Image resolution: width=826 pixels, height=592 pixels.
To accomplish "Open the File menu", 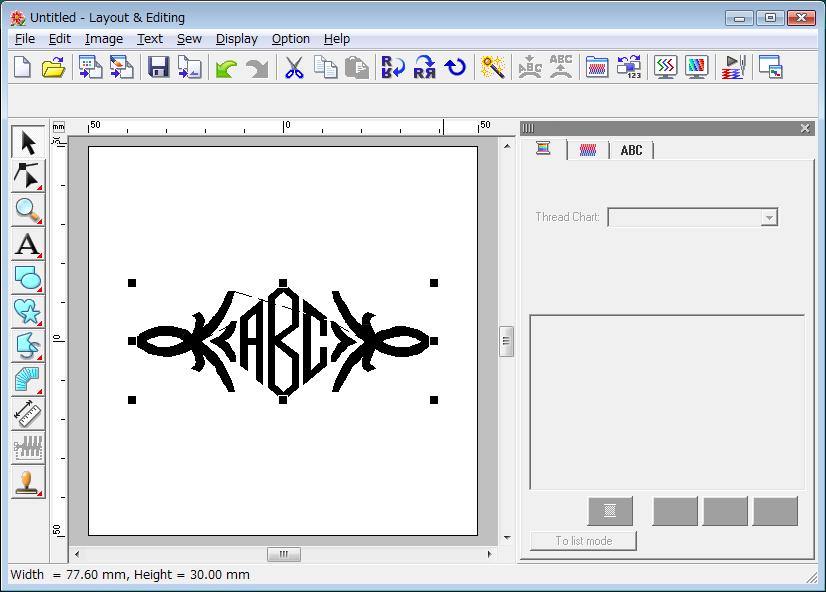I will pos(25,39).
